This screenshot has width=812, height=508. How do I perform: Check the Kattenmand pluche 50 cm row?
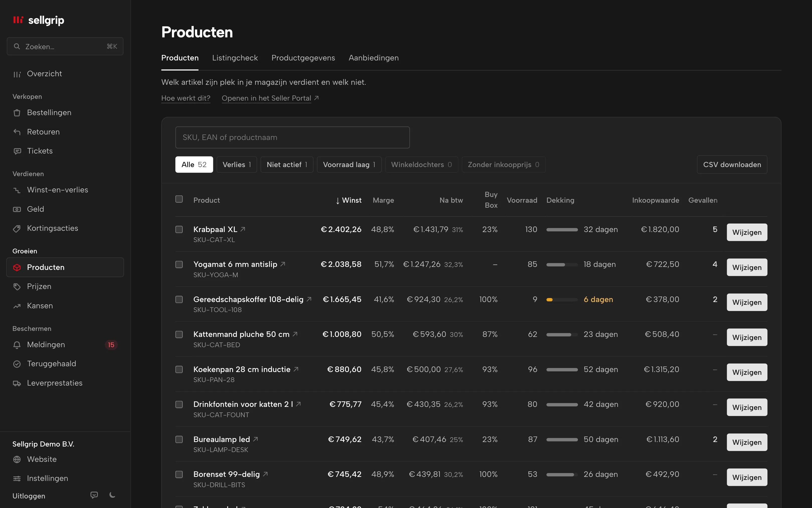tap(179, 334)
